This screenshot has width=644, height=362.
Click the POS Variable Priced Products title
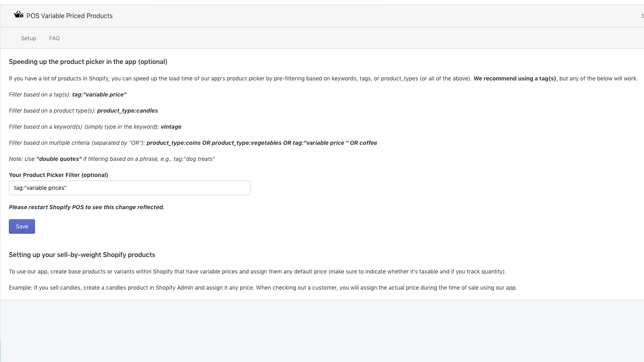click(69, 16)
